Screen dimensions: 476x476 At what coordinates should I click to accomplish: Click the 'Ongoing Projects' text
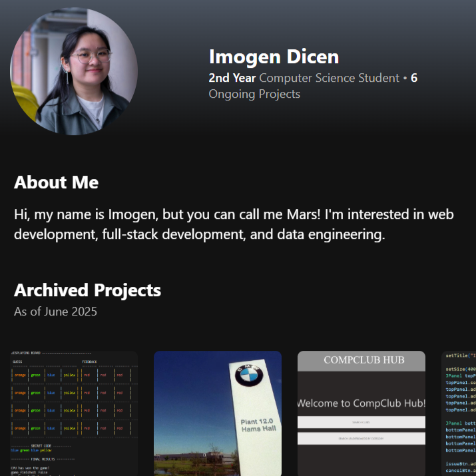[x=254, y=94]
